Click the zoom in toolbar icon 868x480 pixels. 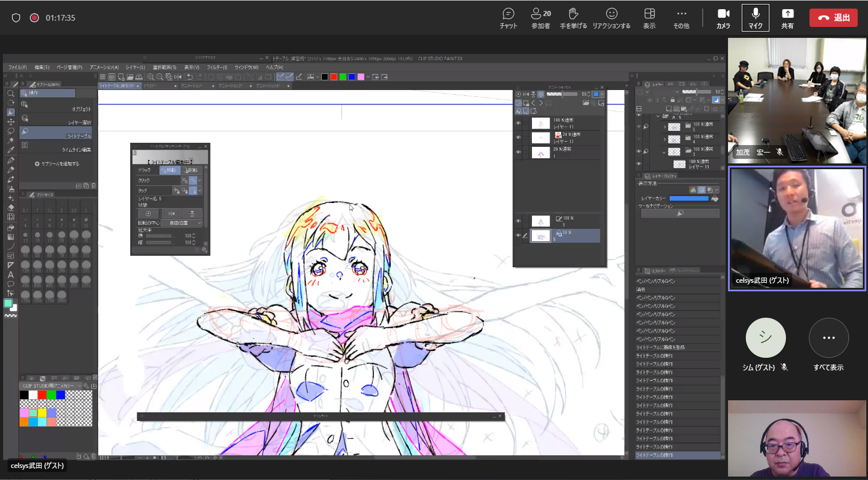pos(150,77)
